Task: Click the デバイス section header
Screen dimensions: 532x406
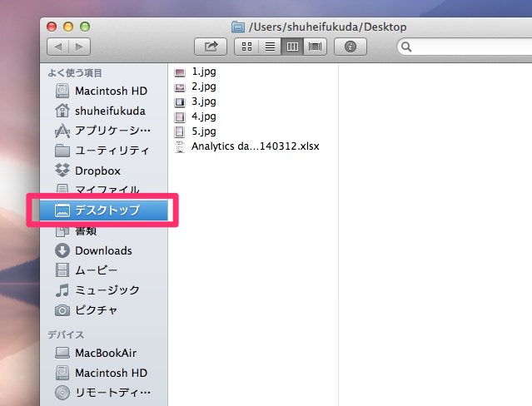Action: click(66, 334)
